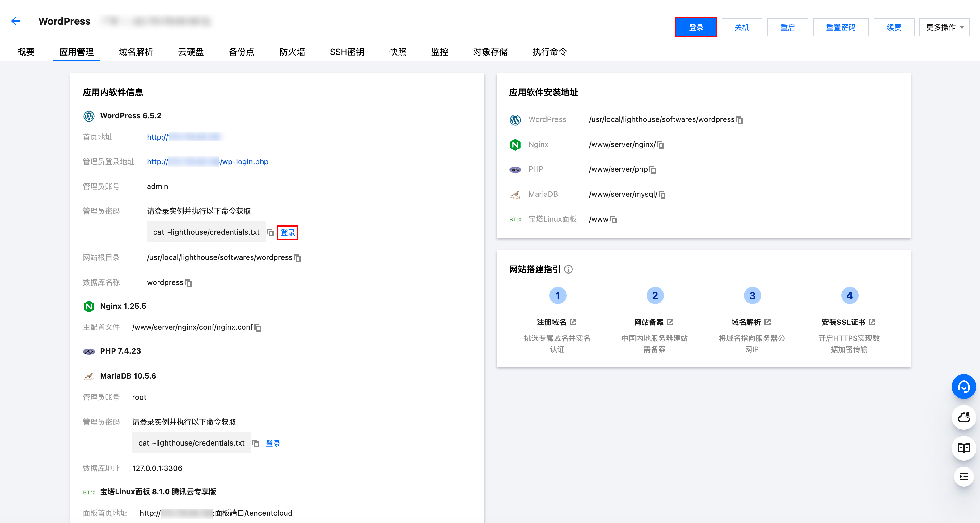Switch to the 备份点 tab

(x=242, y=52)
